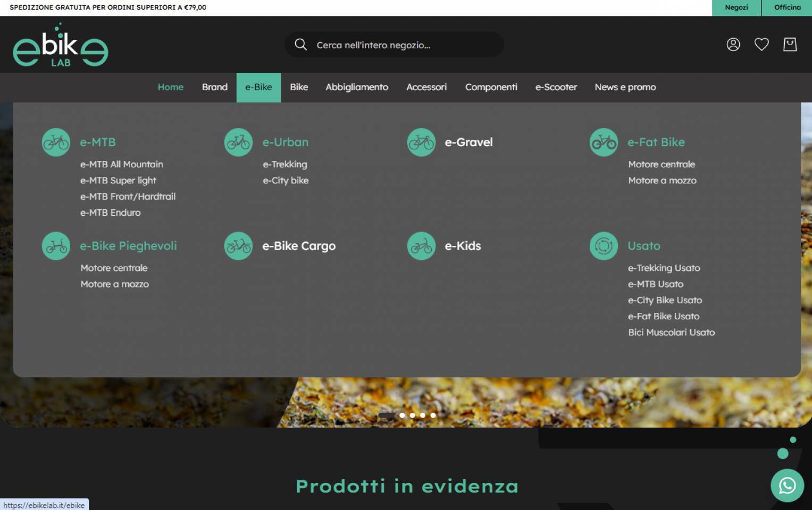The image size is (812, 510).
Task: Go to the Home menu item
Action: [x=171, y=87]
